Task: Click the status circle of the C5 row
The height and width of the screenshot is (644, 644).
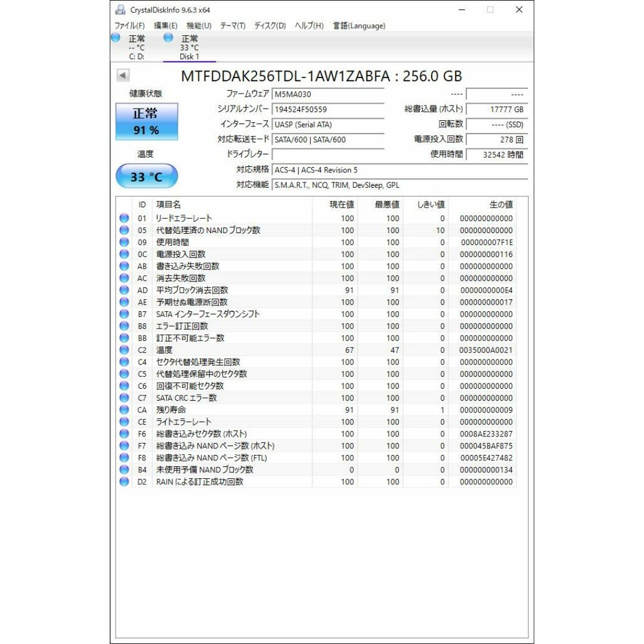Action: tap(124, 374)
